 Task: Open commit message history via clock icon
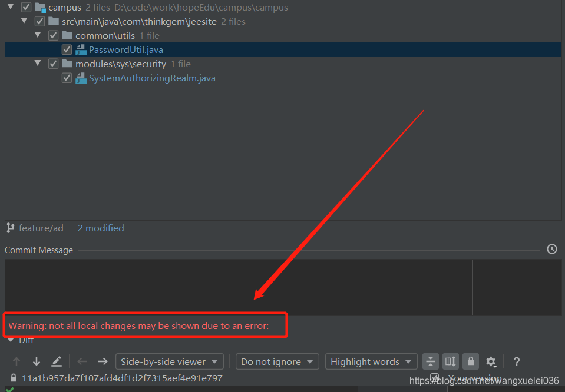pyautogui.click(x=552, y=249)
